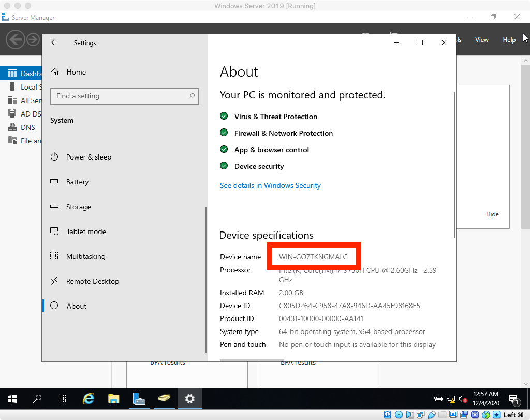Viewport: 530px width, 420px height.
Task: Select Local Server in Server Manager sidebar
Action: tap(21, 87)
